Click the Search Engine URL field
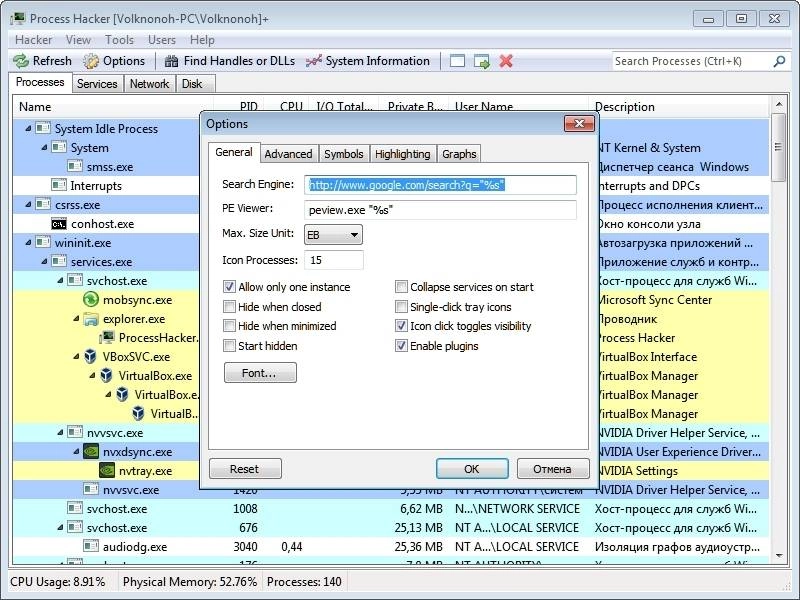Viewport: 800px width, 600px height. 440,185
